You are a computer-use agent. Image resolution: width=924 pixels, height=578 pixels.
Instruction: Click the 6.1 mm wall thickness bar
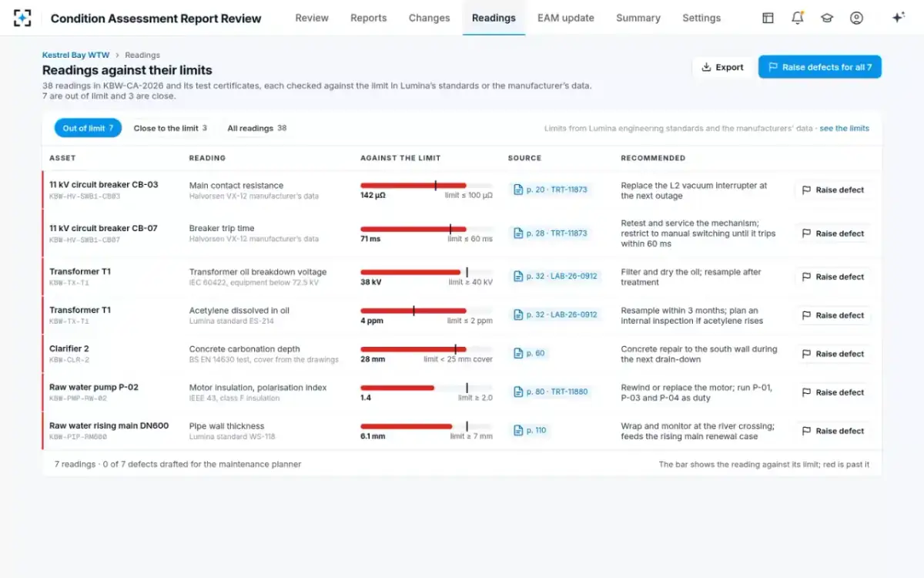[427, 426]
